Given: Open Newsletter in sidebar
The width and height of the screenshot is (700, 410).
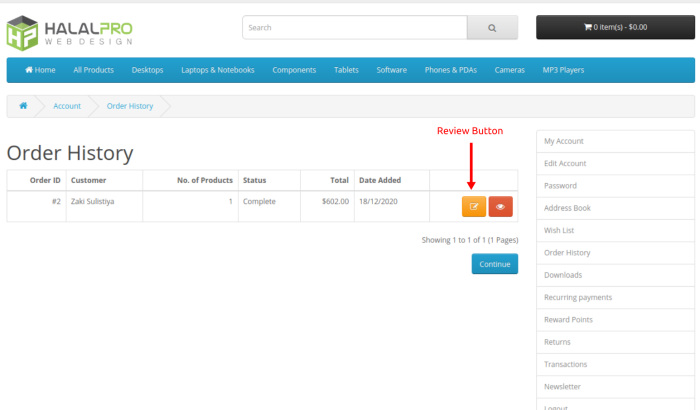Looking at the screenshot, I should point(615,387).
